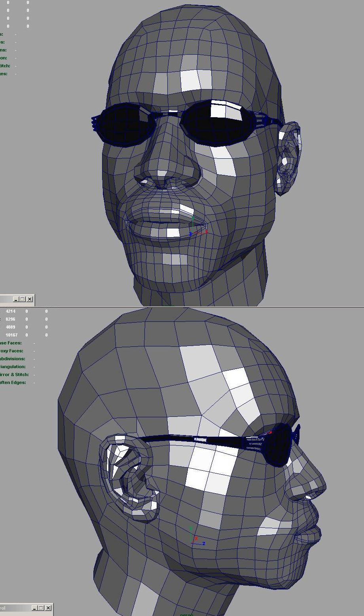Click the red X axis handle near the mouth

click(206, 232)
